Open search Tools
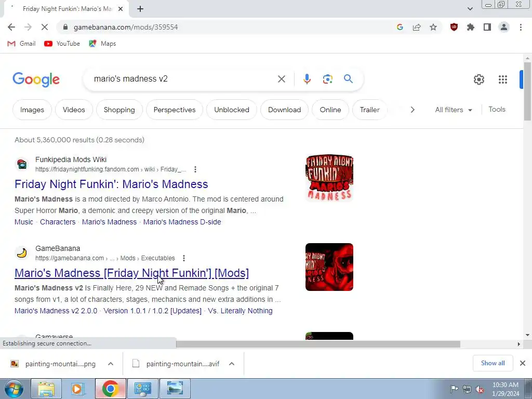532x399 pixels. [x=497, y=109]
